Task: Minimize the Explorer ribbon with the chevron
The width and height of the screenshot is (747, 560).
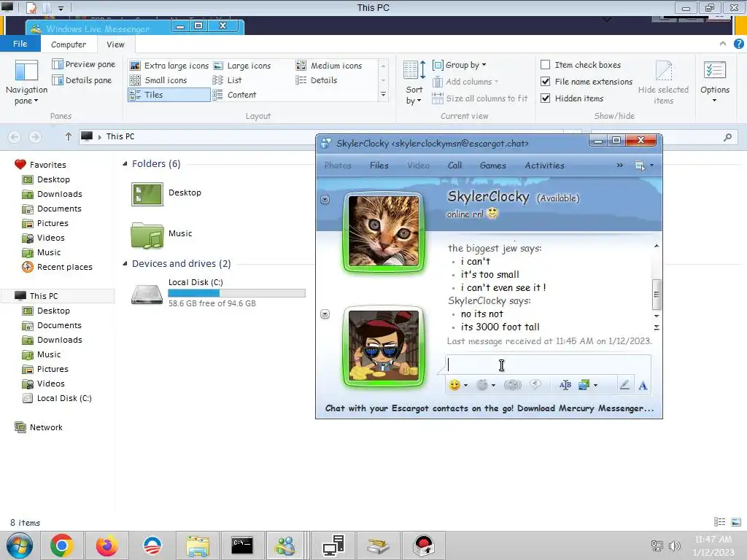Action: pos(723,44)
